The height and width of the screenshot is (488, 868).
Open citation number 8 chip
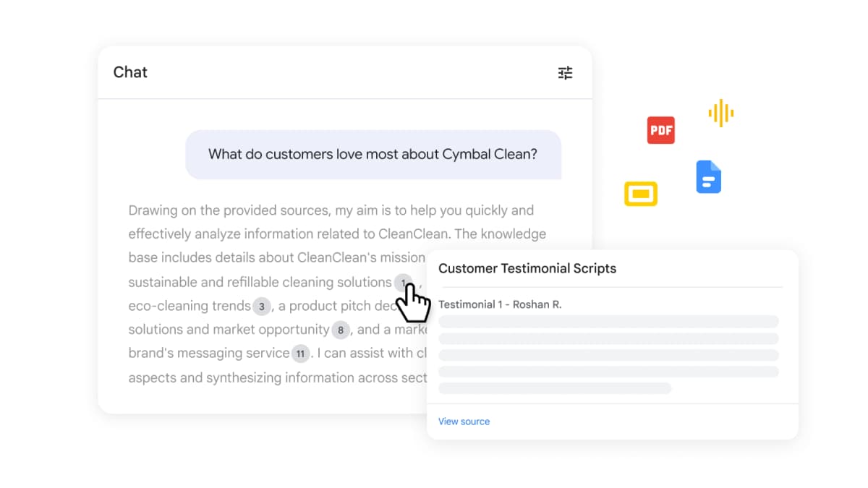click(341, 330)
